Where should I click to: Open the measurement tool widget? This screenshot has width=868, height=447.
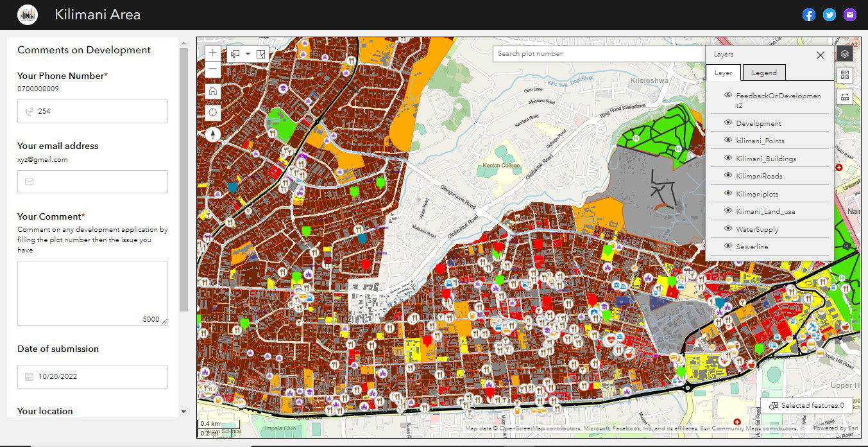point(845,97)
